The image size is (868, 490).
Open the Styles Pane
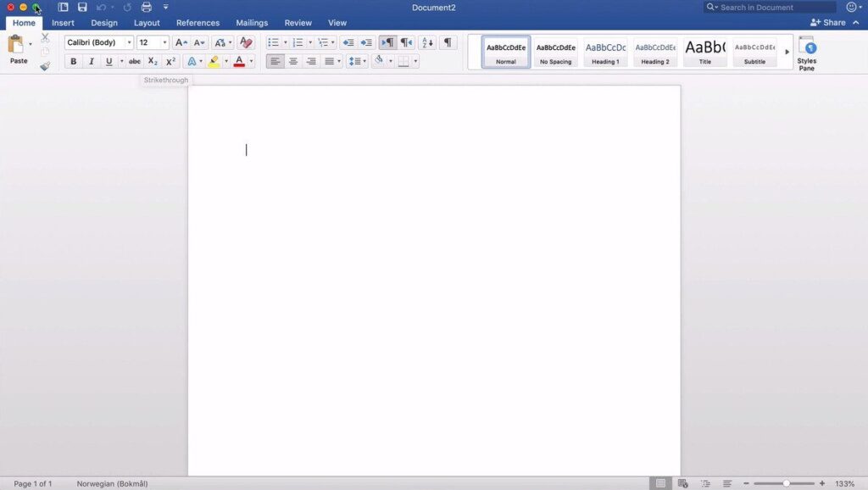(x=806, y=53)
